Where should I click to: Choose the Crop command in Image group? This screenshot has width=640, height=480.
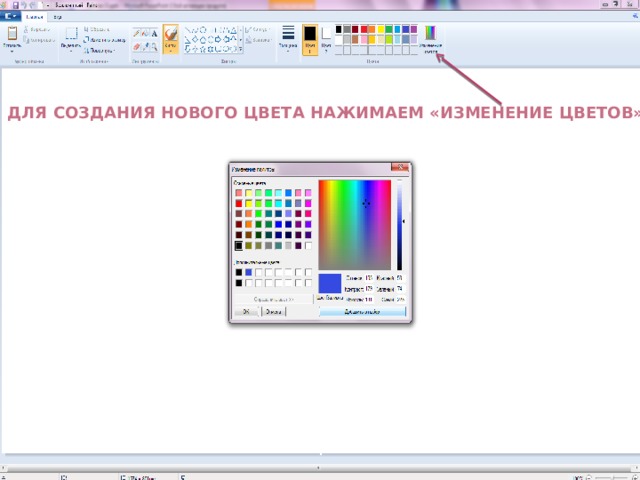(96, 29)
